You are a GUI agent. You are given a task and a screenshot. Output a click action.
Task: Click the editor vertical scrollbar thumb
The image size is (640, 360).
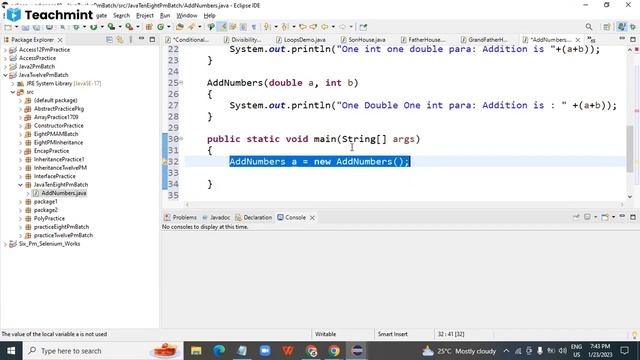coord(630,148)
